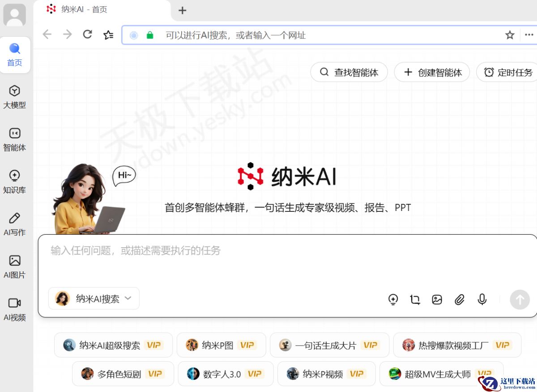This screenshot has height=392, width=537.
Task: Choose the 一句话生成大片 VIP chip
Action: [x=330, y=345]
